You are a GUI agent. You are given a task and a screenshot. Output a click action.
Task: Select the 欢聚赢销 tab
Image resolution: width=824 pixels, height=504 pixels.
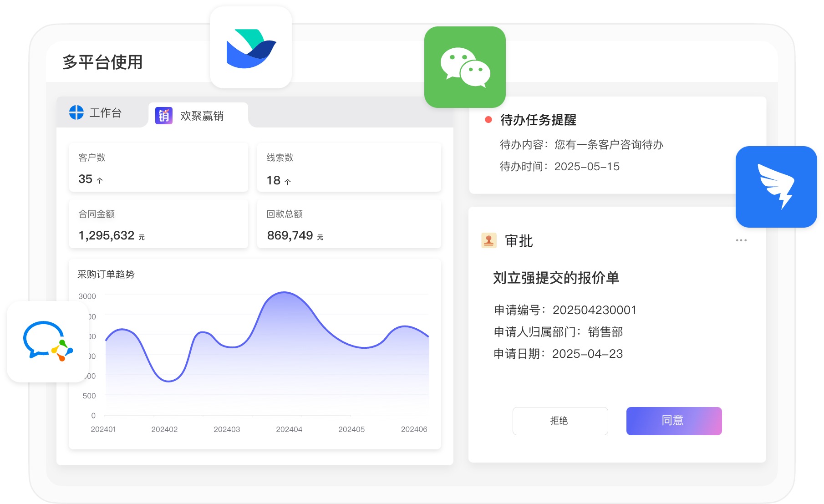(198, 116)
